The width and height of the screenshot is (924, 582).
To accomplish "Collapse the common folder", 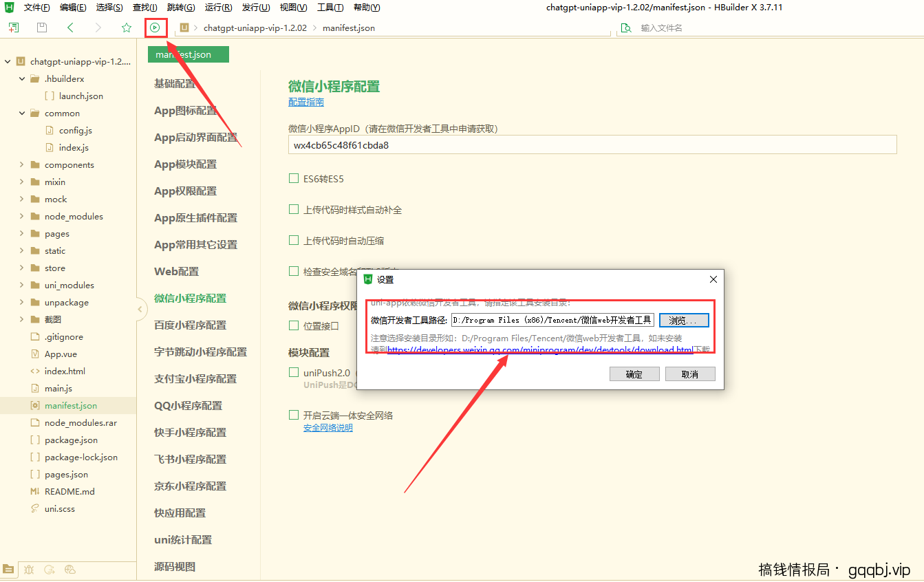I will point(22,113).
